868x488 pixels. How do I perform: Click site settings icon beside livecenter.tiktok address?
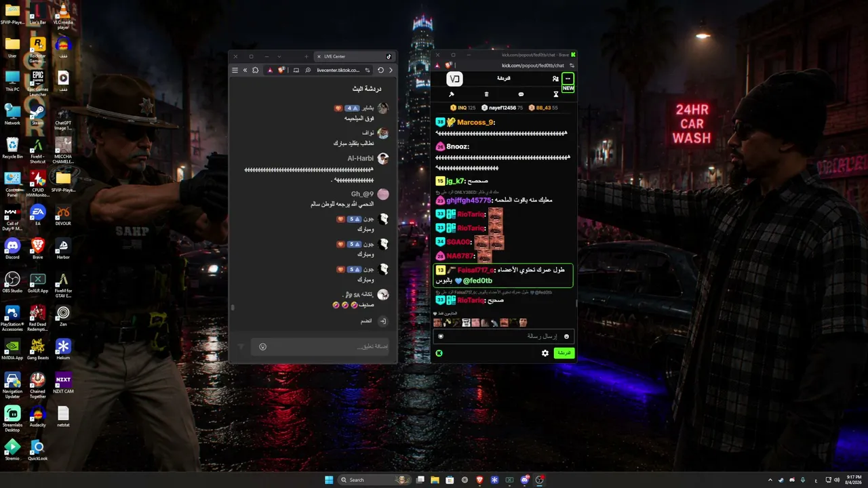368,70
